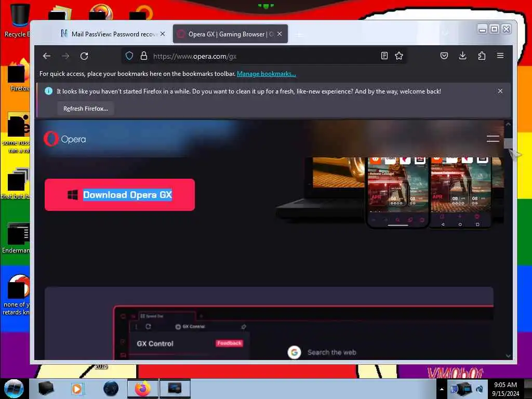The height and width of the screenshot is (399, 532).
Task: Open the tracking protection shield icon
Action: click(x=129, y=56)
